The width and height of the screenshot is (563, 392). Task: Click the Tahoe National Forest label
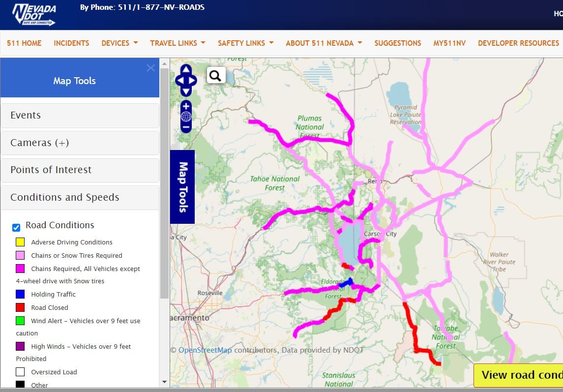point(275,183)
